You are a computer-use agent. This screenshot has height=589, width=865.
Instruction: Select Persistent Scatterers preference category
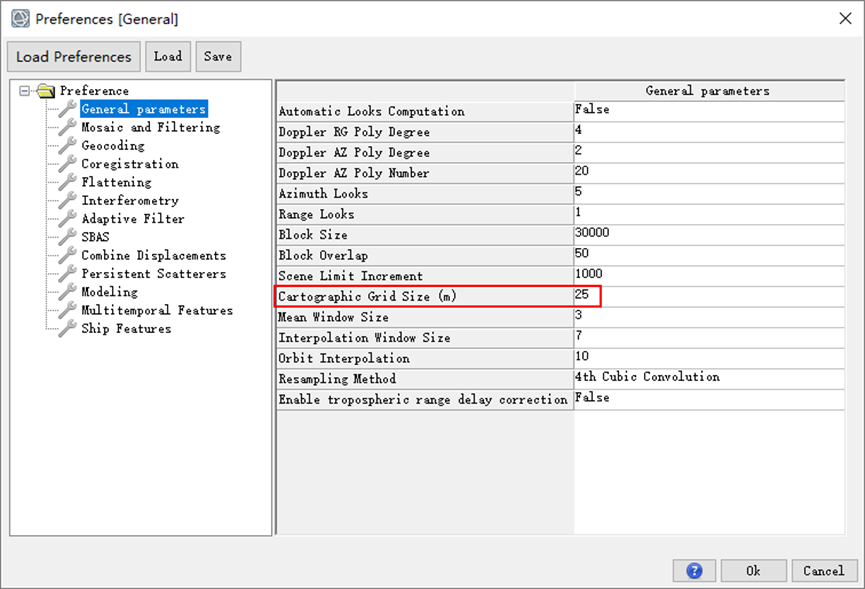[x=154, y=274]
